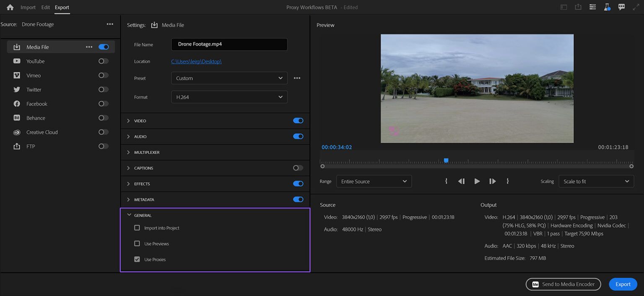Uncheck the Use Proxies checkbox
This screenshot has height=296, width=644.
137,259
